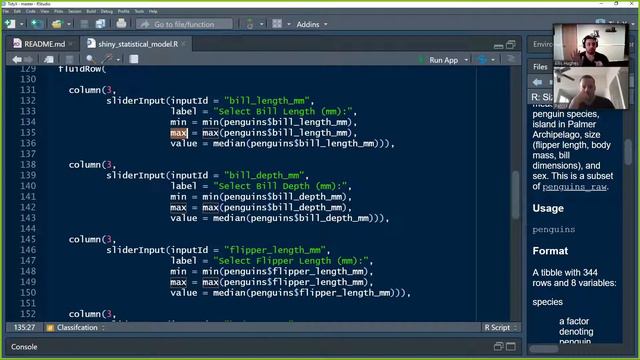640x360 pixels.
Task: Select the bottom webcam video thumbnail
Action: (x=591, y=88)
